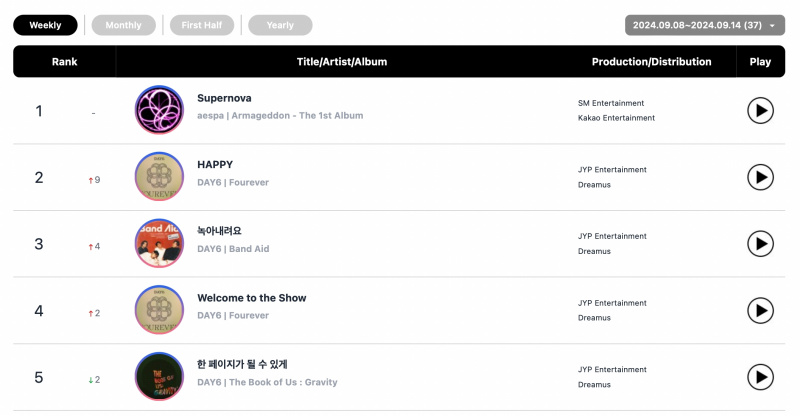Screen dimensions: 800x416
Task: Play HAPPY by DAY6
Action: tap(760, 177)
